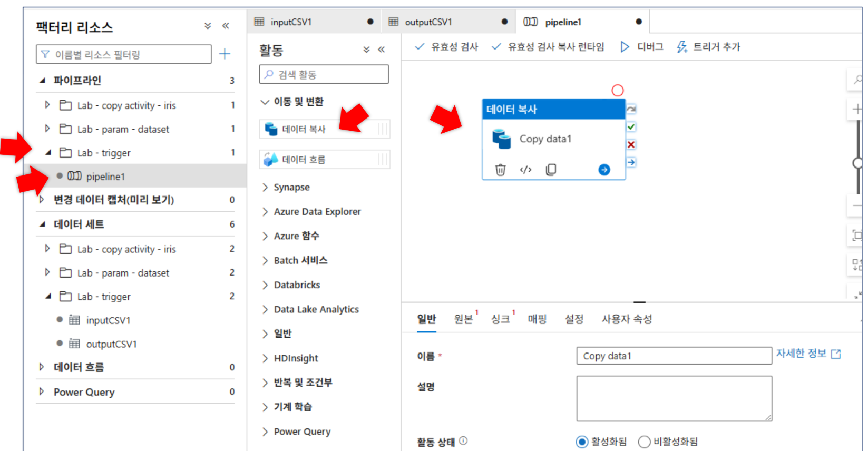Expand the HDInsight activity group
The height and width of the screenshot is (451, 868).
(265, 358)
